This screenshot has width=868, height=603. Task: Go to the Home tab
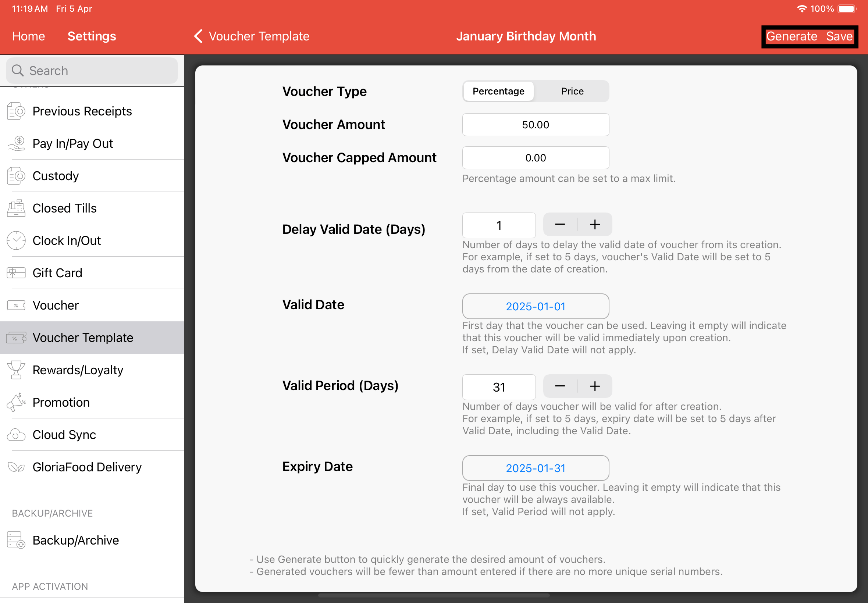point(28,36)
